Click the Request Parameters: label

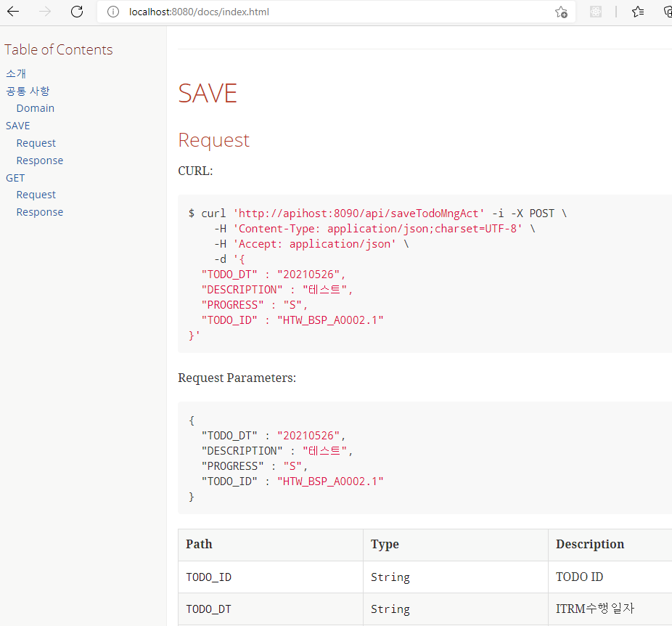click(237, 378)
